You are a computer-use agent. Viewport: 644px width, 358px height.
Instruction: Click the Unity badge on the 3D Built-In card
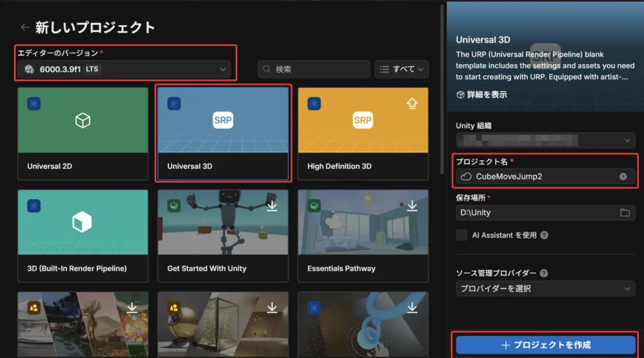[x=34, y=205]
